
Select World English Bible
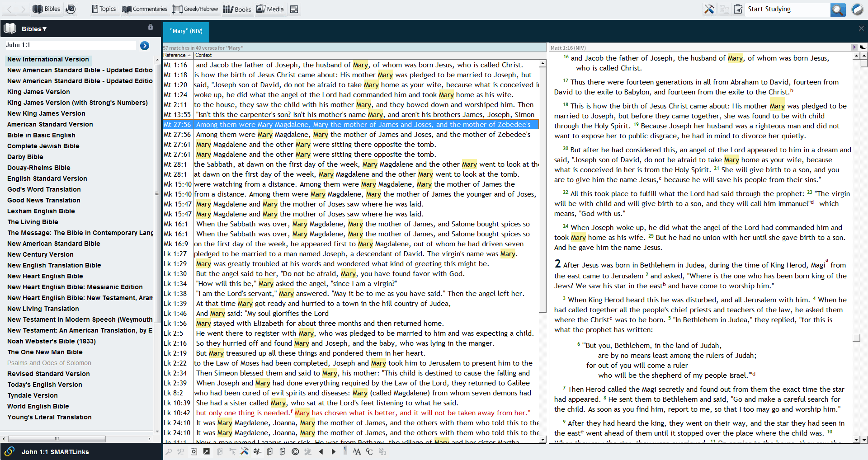click(38, 406)
